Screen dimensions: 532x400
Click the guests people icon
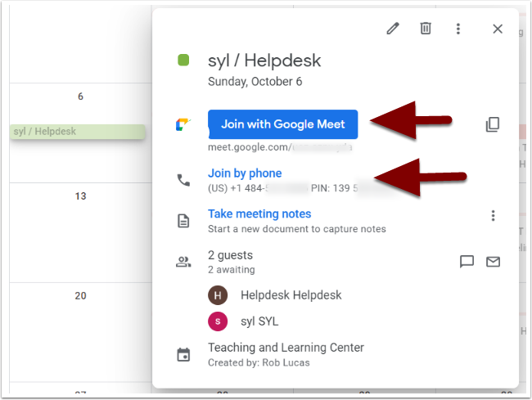point(183,262)
